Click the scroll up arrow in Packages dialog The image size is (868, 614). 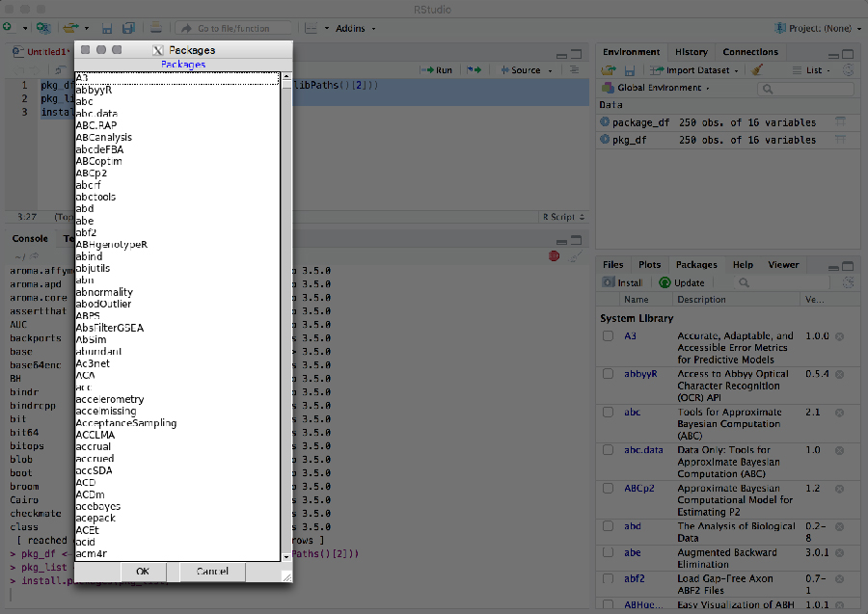tap(286, 76)
